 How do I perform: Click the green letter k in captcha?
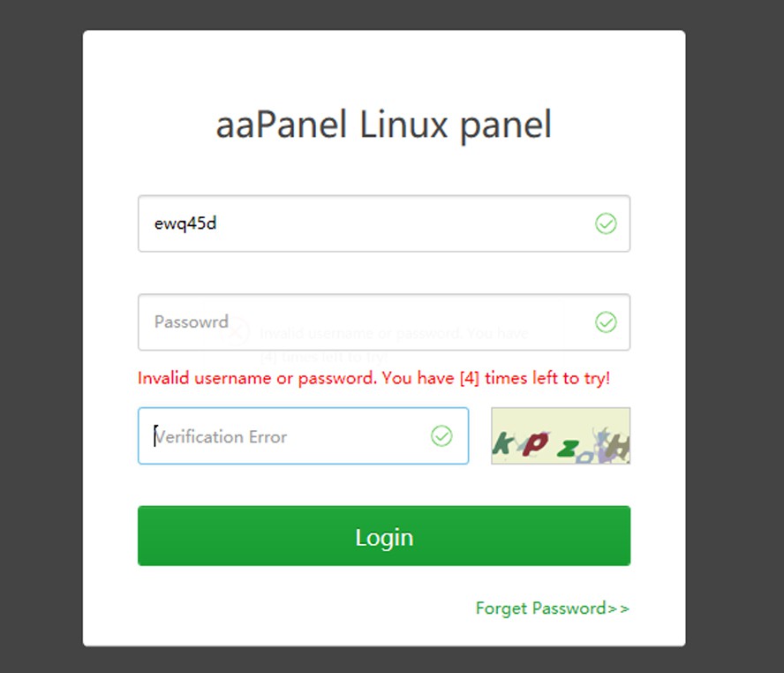click(502, 443)
